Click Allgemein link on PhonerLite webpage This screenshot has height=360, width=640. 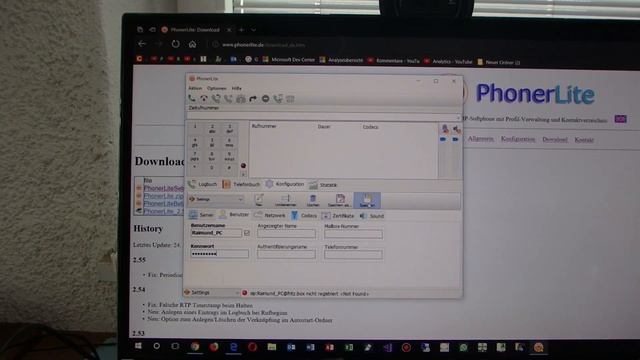click(480, 139)
